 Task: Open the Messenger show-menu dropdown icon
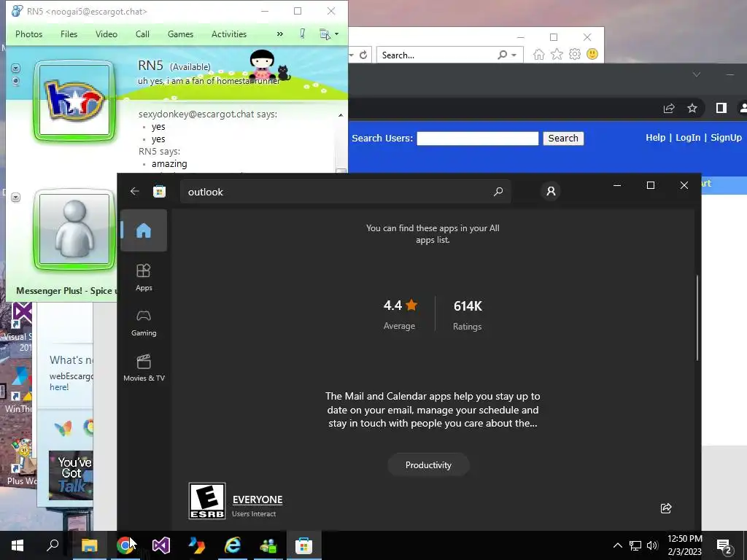329,34
